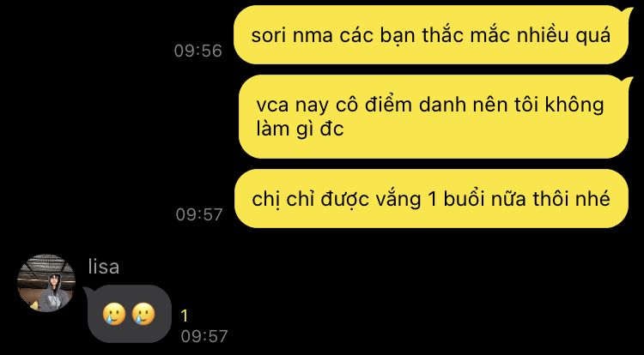Click the 09:57 timestamp under lisa's message
Viewport: 644px width, 355px height.
coord(204,336)
